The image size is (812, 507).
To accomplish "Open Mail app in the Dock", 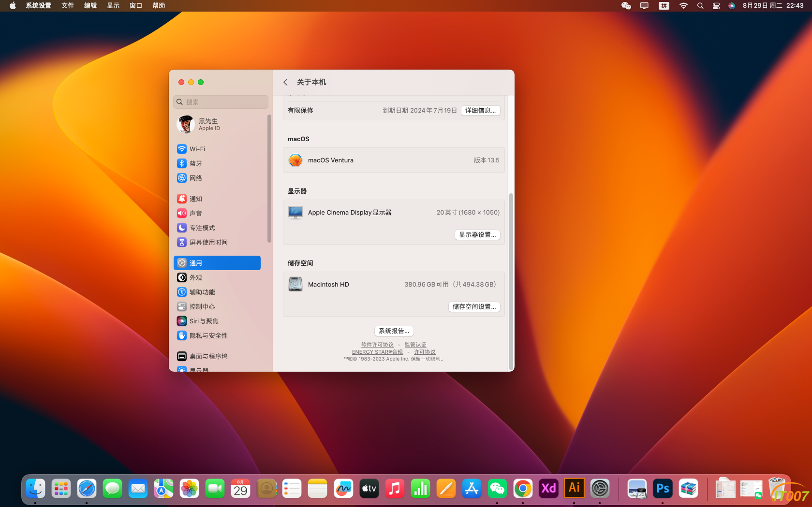I will (138, 489).
